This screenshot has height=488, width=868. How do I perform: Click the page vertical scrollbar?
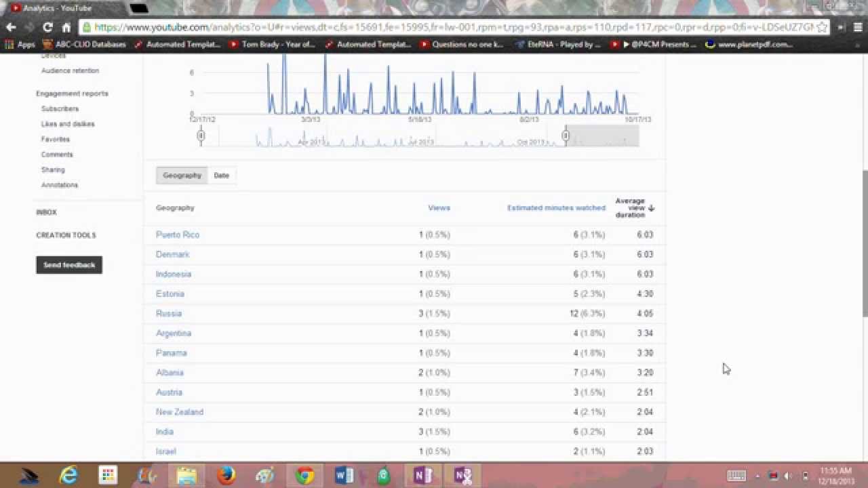864,243
